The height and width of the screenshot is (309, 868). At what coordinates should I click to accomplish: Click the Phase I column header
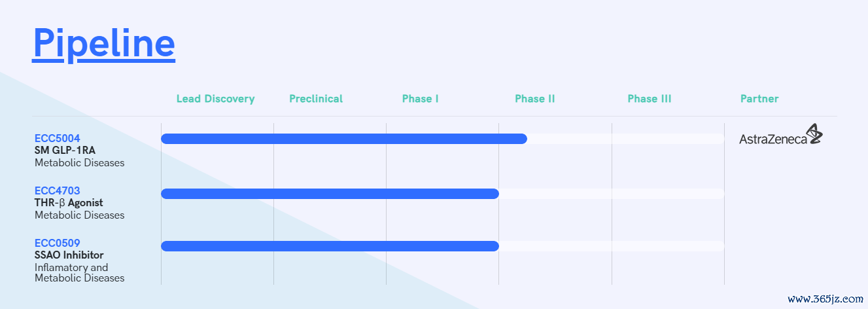pos(420,99)
